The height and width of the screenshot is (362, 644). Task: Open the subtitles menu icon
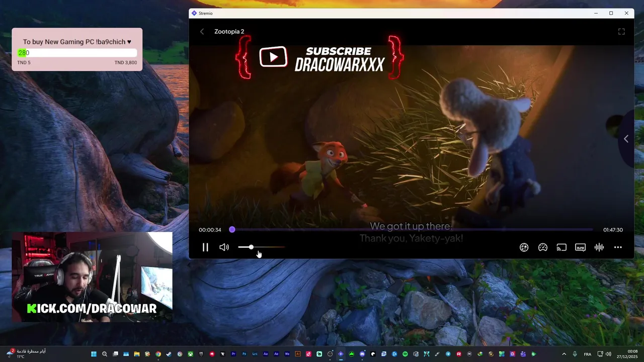580,247
